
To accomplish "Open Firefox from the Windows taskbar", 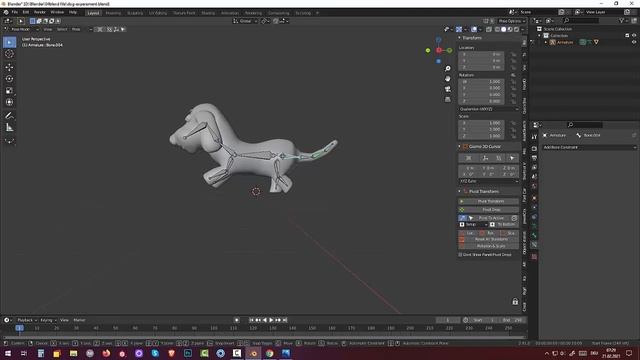I will click(106, 353).
